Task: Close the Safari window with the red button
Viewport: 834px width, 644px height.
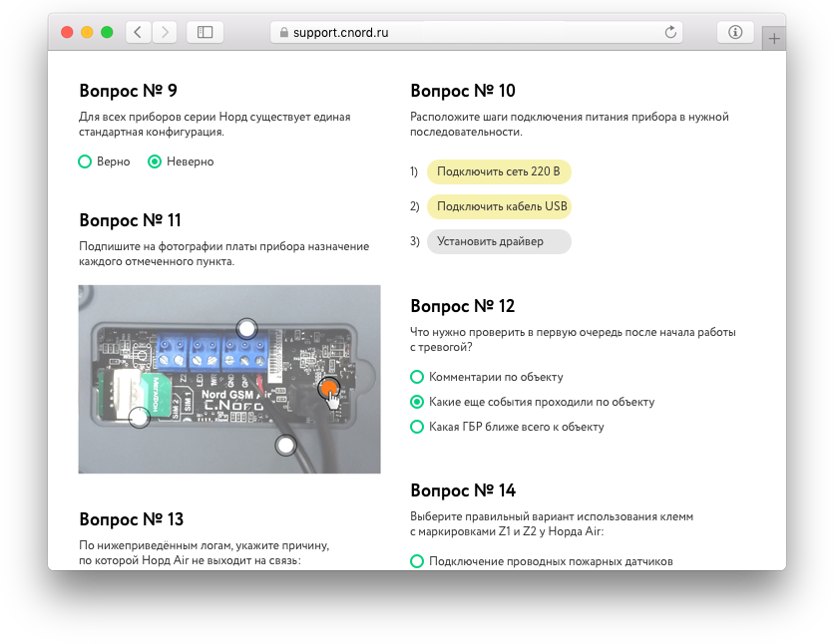Action: (x=67, y=33)
